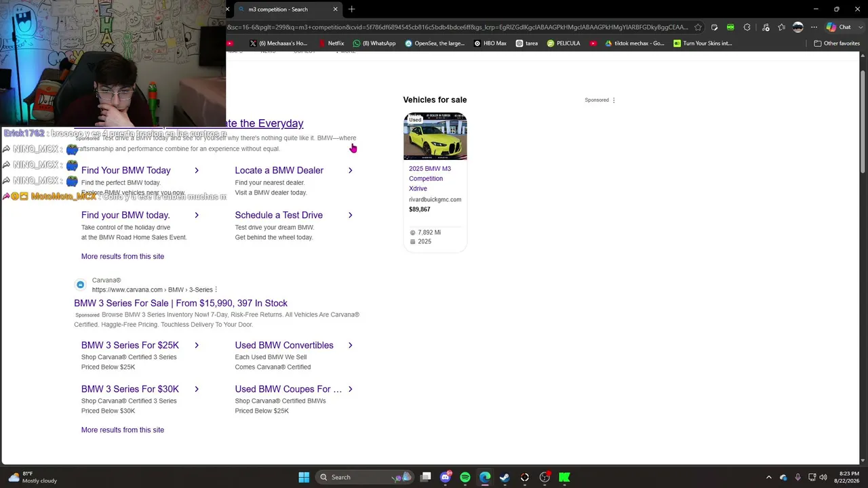Image resolution: width=868 pixels, height=488 pixels.
Task: Open the new tab with the plus button
Action: (x=351, y=9)
